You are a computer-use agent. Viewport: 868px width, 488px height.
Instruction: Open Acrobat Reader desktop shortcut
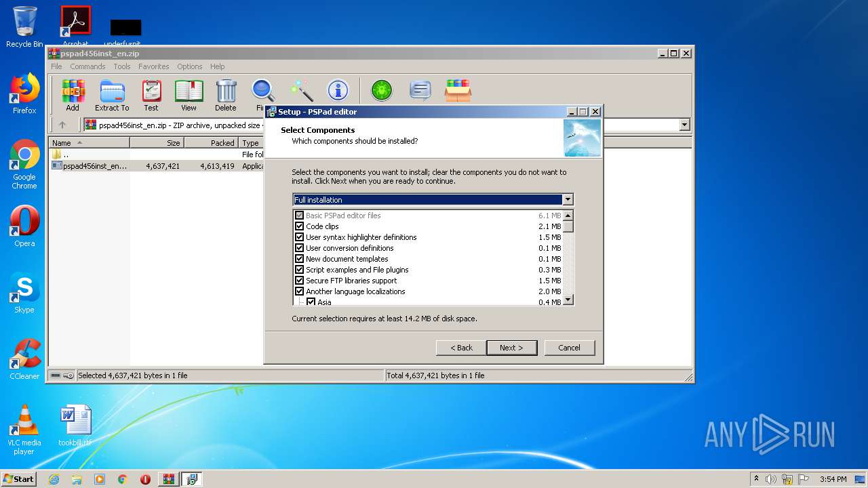point(75,26)
